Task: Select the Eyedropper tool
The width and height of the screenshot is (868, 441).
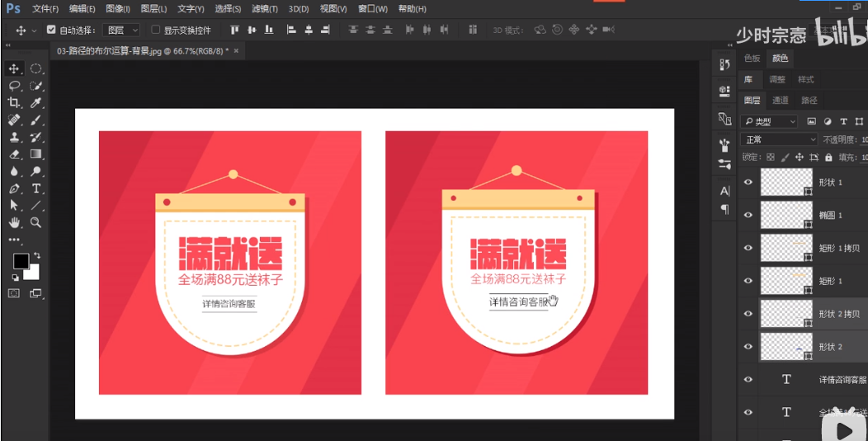Action: (x=36, y=102)
